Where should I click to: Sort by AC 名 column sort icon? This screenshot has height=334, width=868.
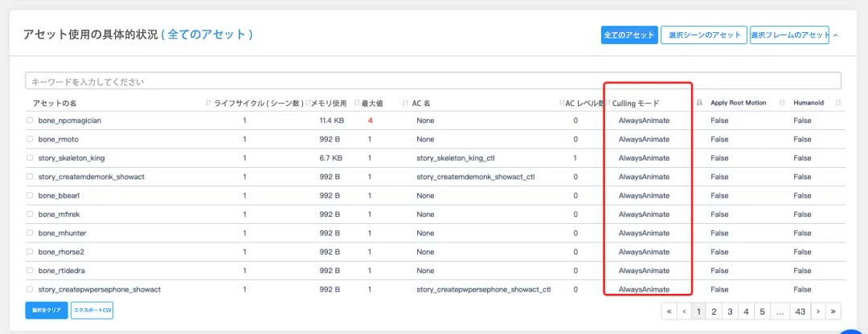(562, 103)
